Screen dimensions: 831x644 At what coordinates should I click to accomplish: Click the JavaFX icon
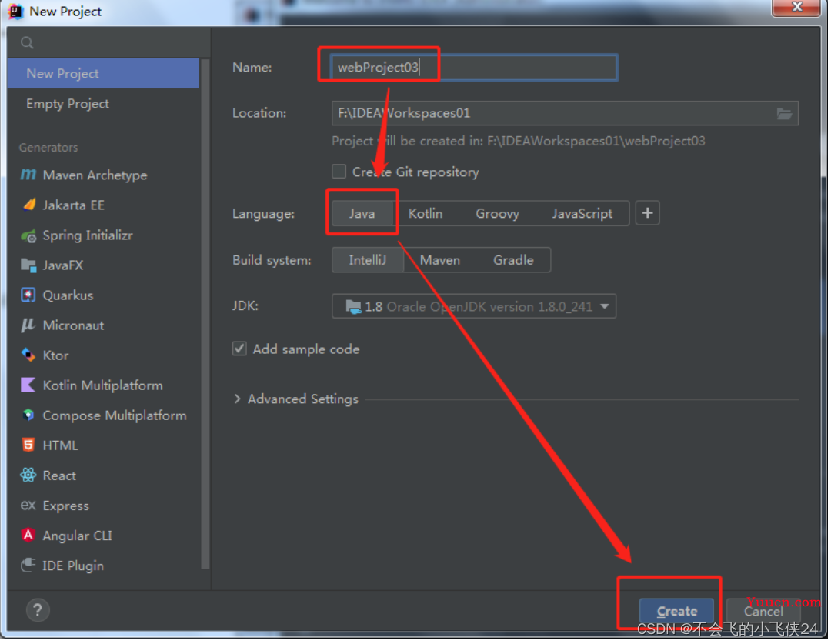[x=28, y=265]
